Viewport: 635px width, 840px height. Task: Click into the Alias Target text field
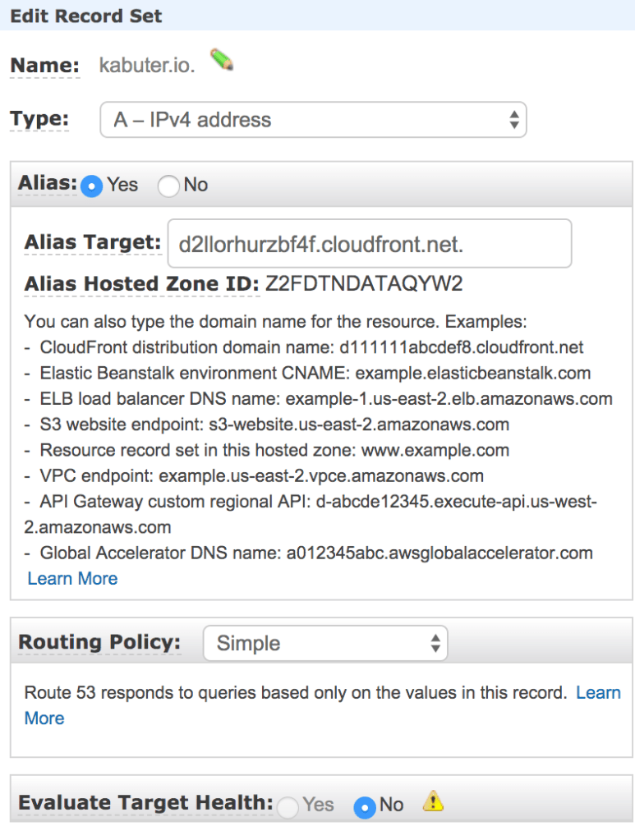(369, 243)
